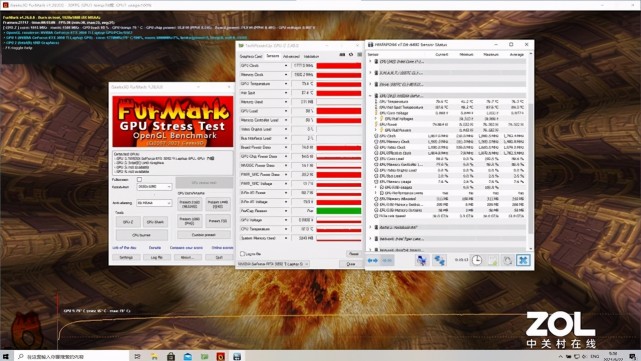
Task: Click the HWiNFO sensor list vertical scrollbar
Action: click(x=531, y=151)
